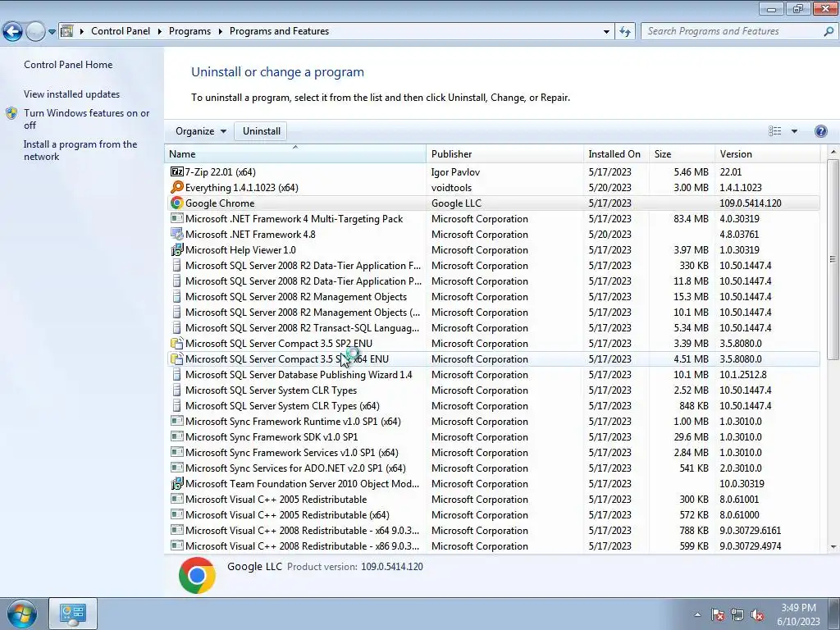Image resolution: width=840 pixels, height=630 pixels.
Task: Sort by the Version column header
Action: (767, 153)
